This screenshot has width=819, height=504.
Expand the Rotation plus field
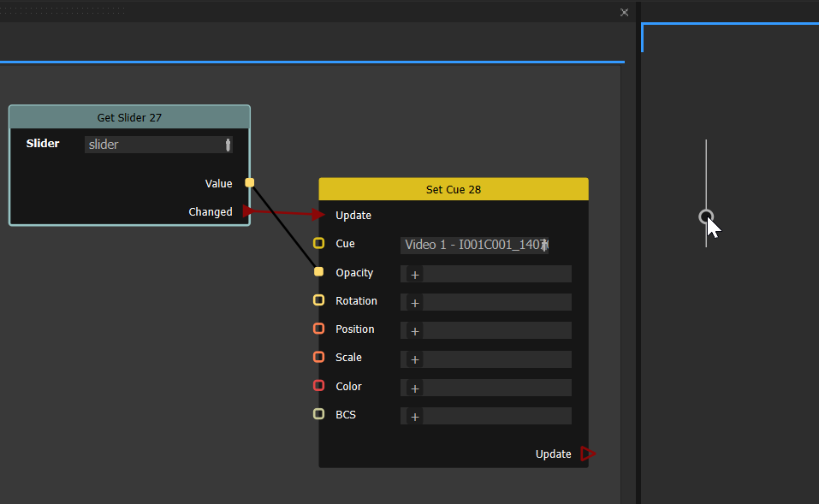415,303
